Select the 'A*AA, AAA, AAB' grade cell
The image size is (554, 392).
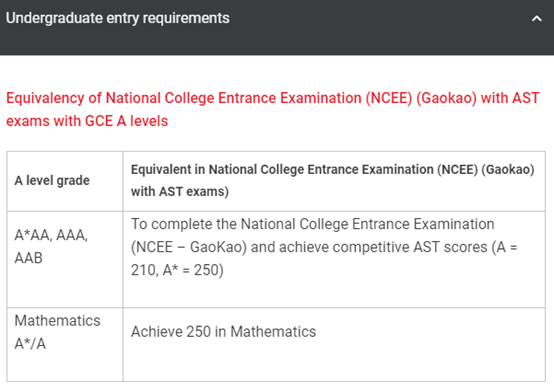[x=65, y=259]
